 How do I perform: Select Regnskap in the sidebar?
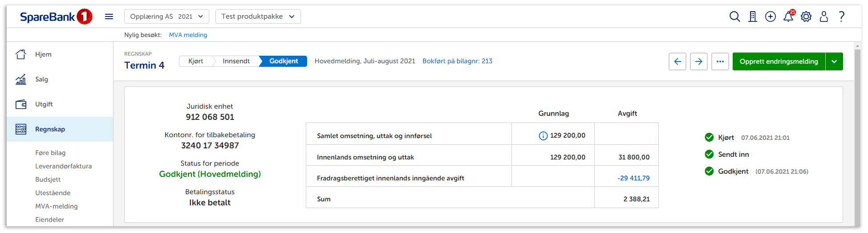pos(50,129)
